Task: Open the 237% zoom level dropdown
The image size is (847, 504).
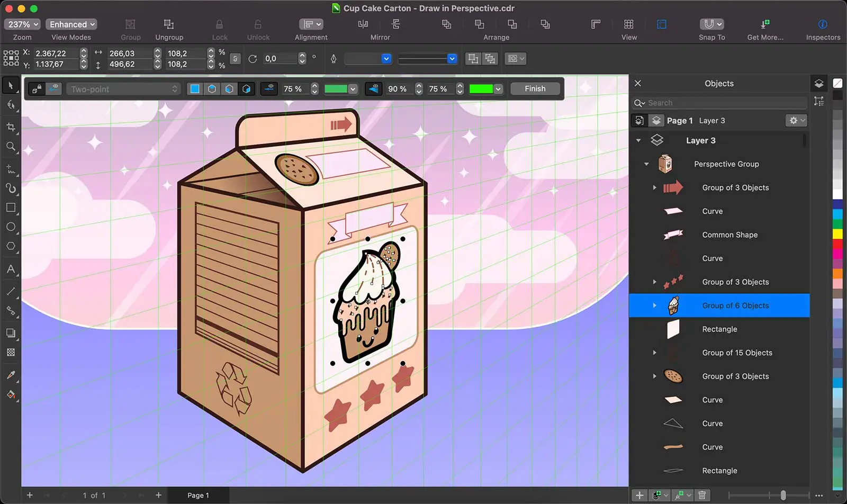Action: [x=22, y=24]
